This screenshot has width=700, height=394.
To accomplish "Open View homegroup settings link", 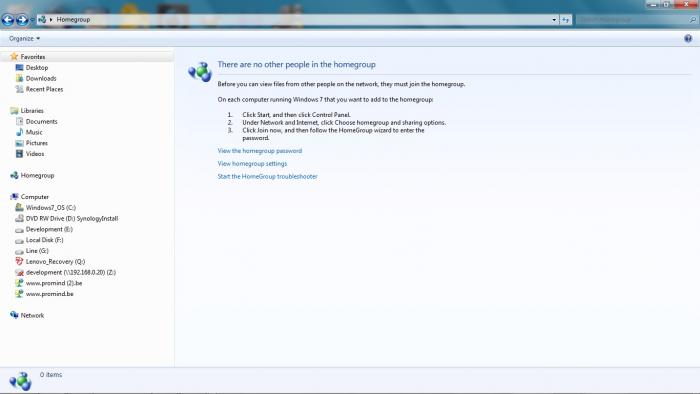I will [x=252, y=164].
